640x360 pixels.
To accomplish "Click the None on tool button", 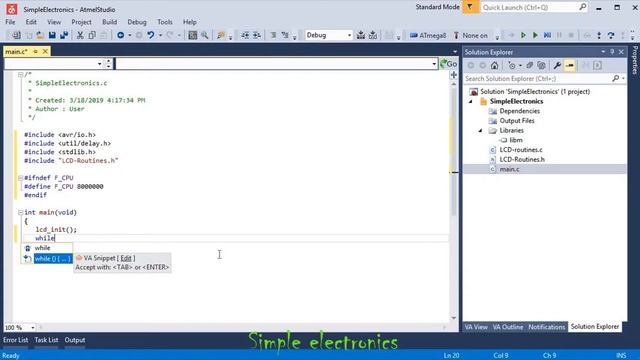I will (470, 36).
